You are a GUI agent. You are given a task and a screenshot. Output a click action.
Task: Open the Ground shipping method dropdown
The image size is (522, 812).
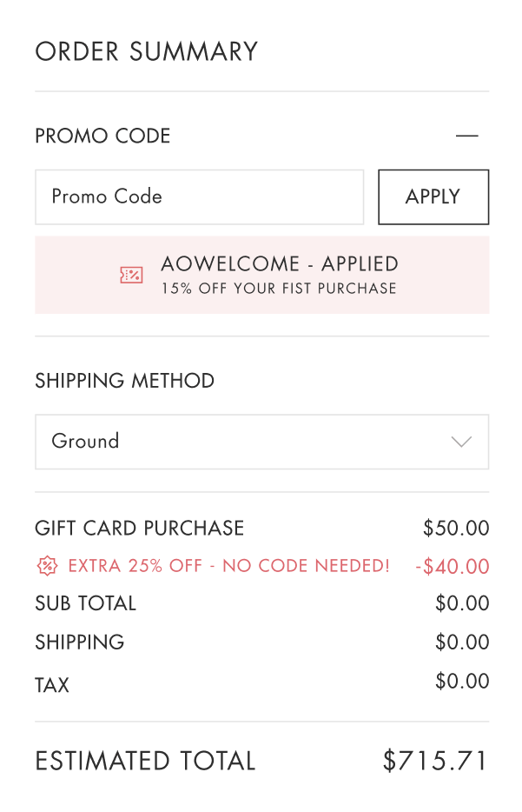pyautogui.click(x=261, y=442)
